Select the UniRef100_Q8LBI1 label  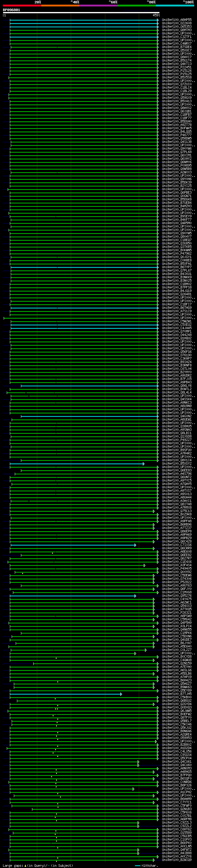coord(177,433)
